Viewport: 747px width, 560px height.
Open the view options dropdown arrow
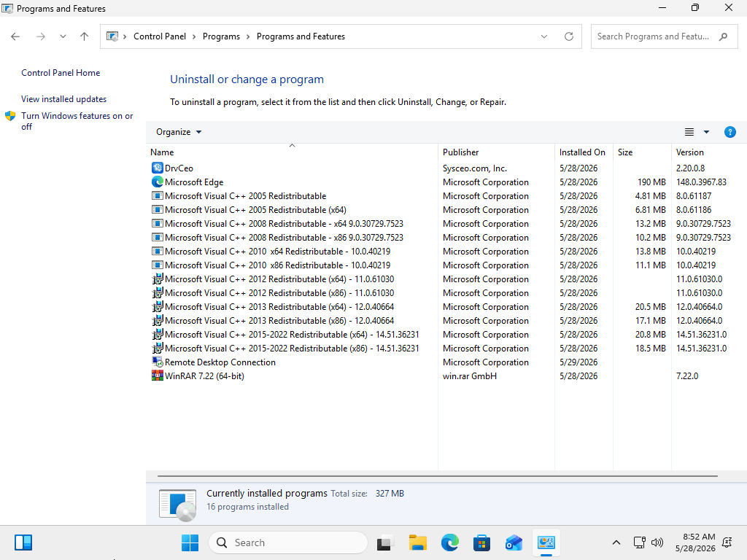coord(706,132)
